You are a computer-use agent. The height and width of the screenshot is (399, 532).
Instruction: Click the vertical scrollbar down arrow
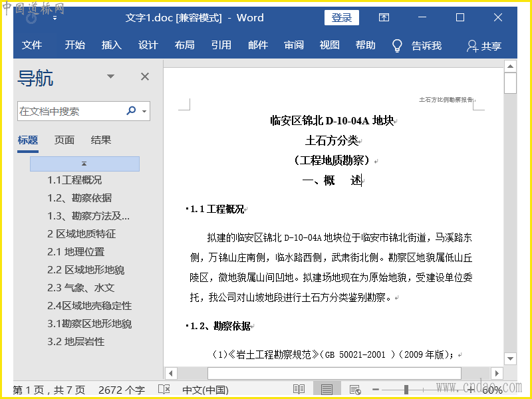click(x=510, y=358)
